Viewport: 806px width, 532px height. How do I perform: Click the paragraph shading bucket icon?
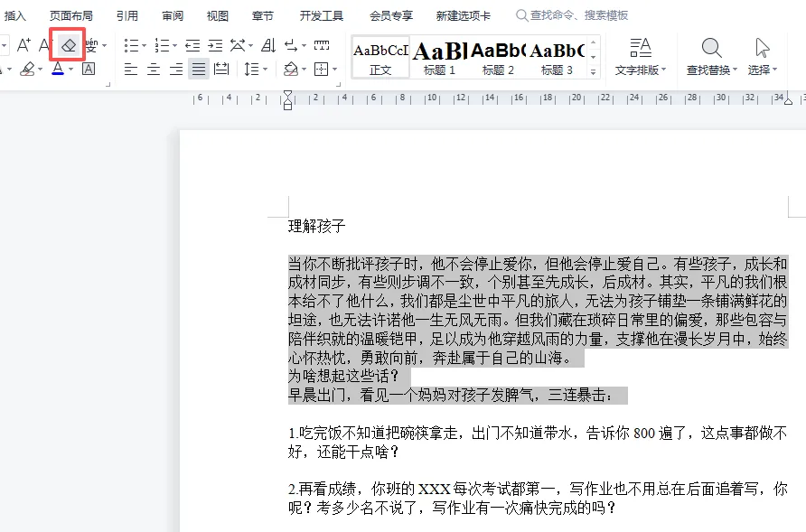[291, 69]
